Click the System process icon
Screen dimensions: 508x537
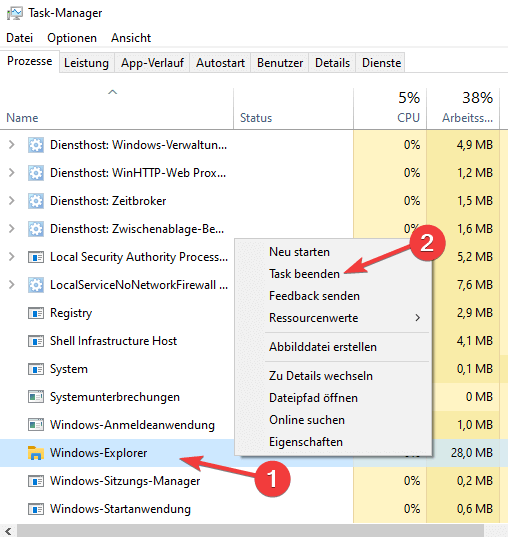click(36, 369)
